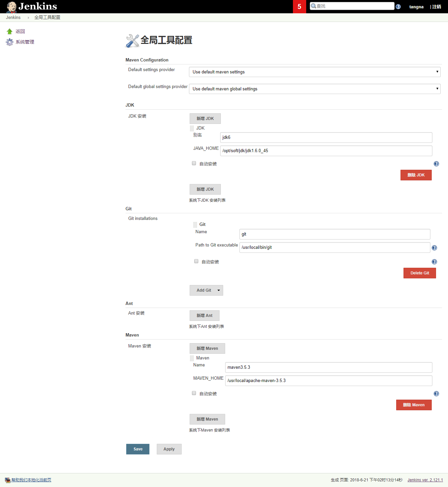Open help for Maven 自动安装 option
The width and height of the screenshot is (448, 487).
[436, 394]
